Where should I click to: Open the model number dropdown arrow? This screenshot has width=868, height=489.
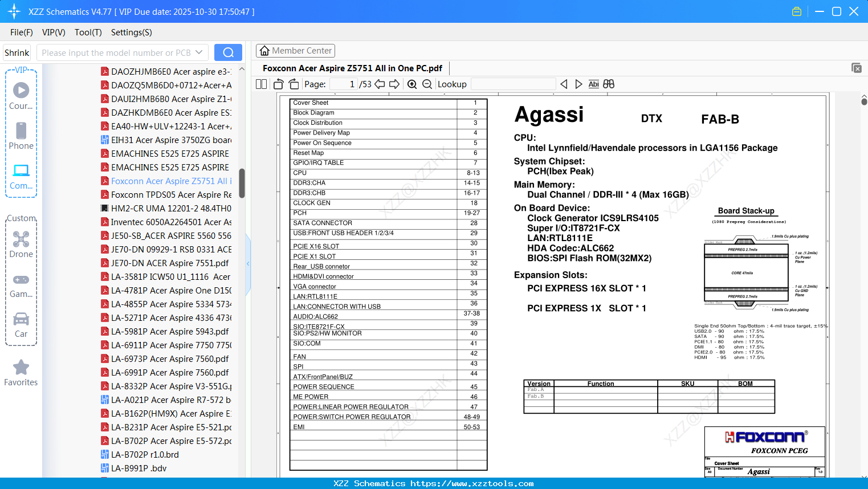(x=199, y=52)
